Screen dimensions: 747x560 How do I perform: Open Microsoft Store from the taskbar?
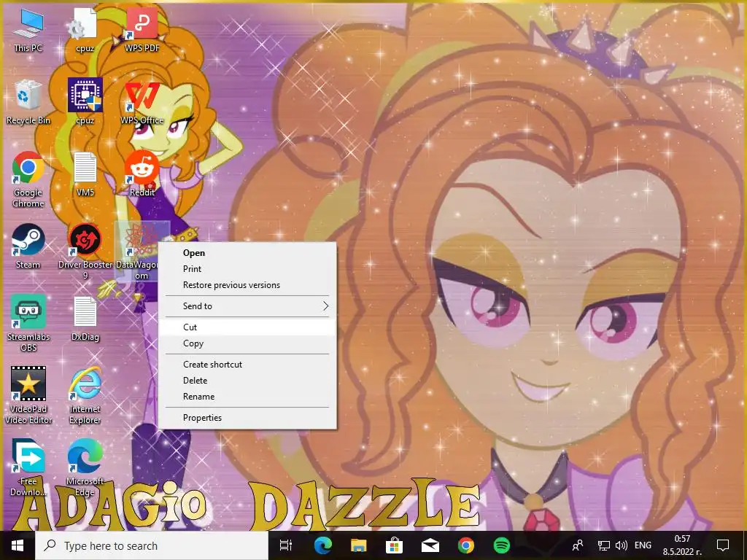pyautogui.click(x=394, y=545)
